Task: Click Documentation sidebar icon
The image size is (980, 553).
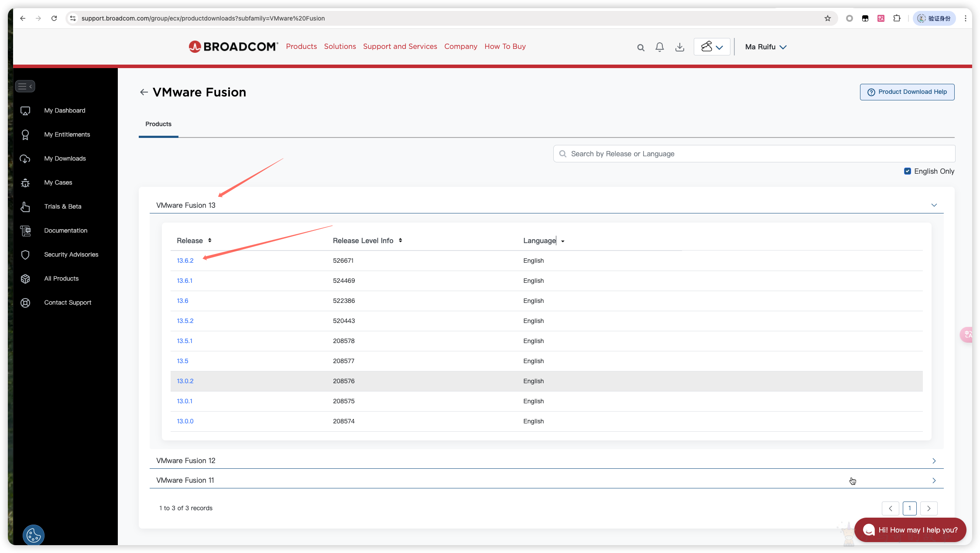Action: point(25,231)
